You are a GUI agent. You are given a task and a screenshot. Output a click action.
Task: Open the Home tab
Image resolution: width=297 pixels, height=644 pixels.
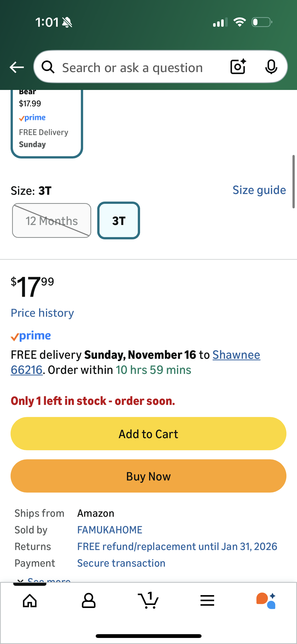click(x=30, y=601)
